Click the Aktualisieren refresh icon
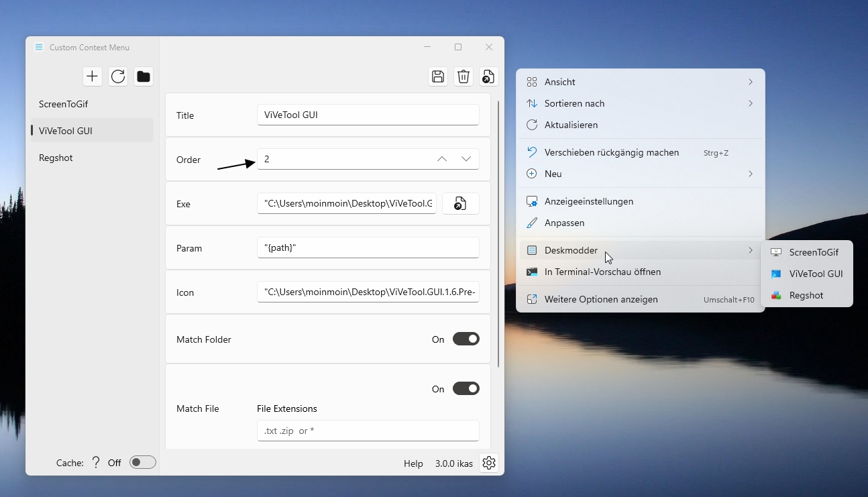The height and width of the screenshot is (497, 868). click(532, 125)
